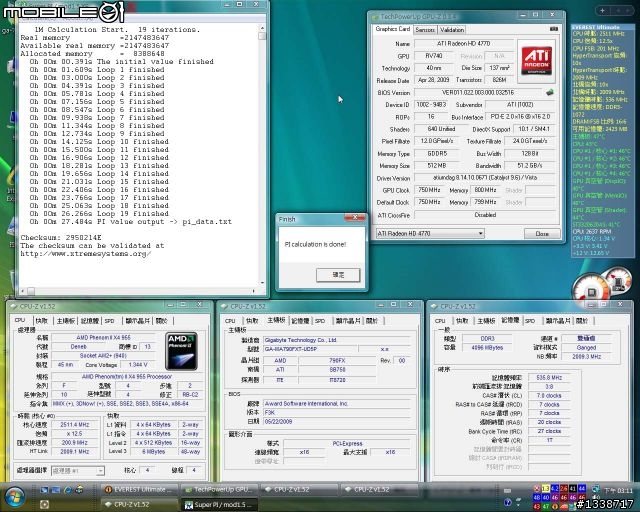Open 記憶體 tab in the Gigabyte motherboard CPU-Z window

[x=300, y=321]
